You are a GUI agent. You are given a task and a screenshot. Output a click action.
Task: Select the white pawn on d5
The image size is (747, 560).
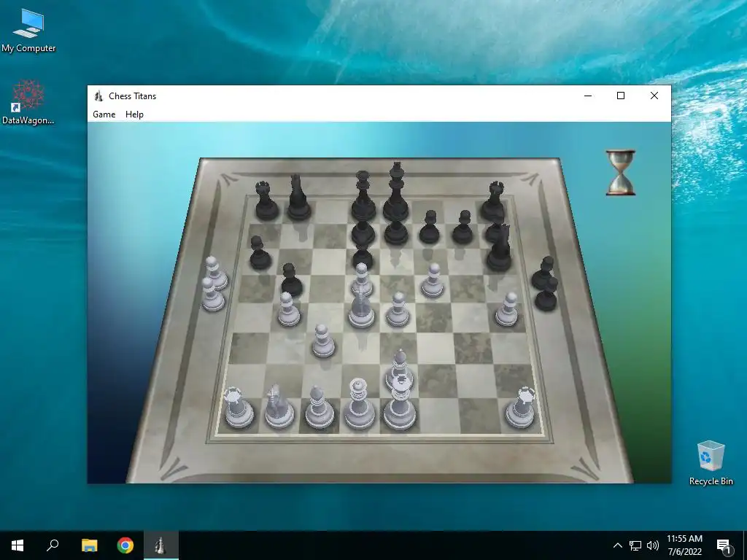(362, 279)
